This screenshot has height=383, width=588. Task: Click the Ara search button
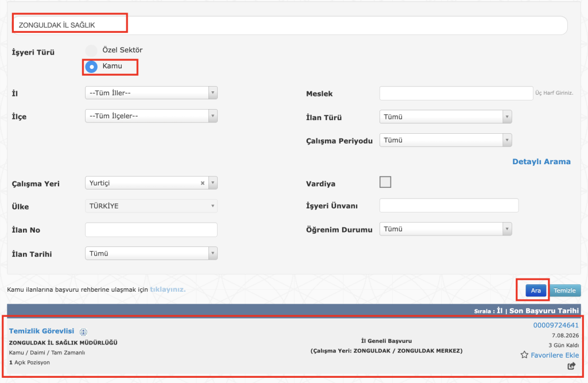[536, 291]
